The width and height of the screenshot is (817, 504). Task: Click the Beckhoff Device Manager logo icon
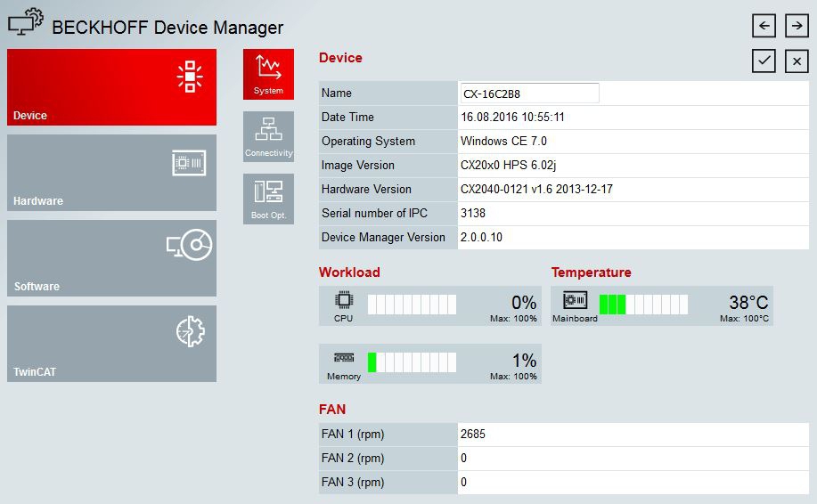click(26, 22)
